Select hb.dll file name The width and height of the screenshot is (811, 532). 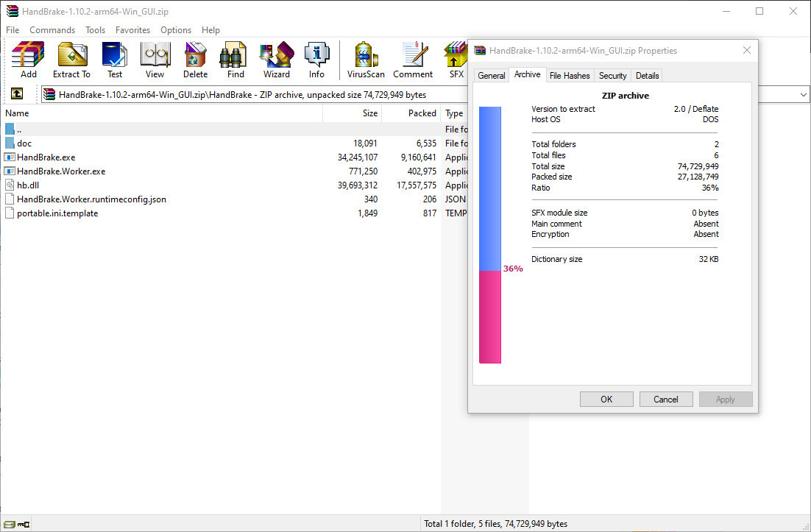coord(28,185)
